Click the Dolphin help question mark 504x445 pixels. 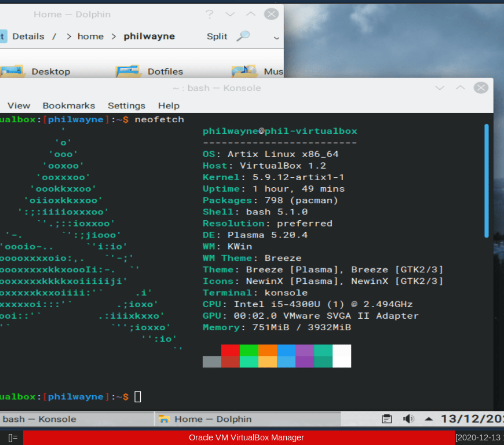209,14
